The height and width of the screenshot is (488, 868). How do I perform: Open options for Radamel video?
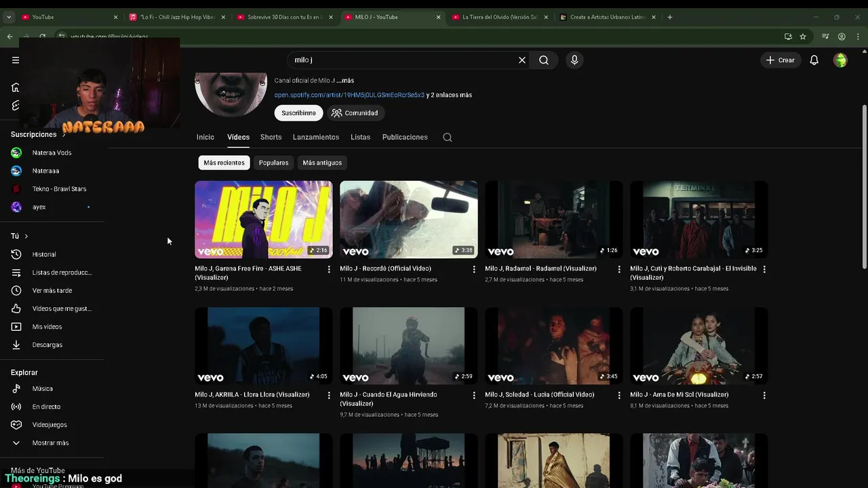[619, 269]
